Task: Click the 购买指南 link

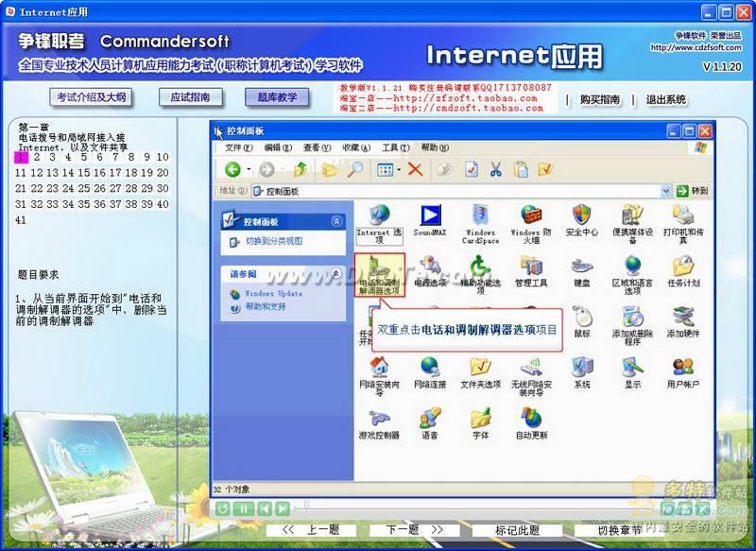Action: (600, 100)
